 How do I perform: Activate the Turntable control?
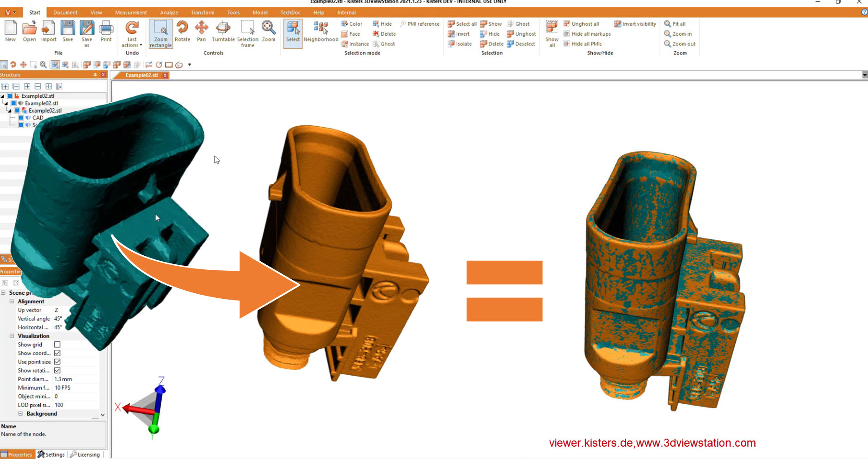pos(223,32)
